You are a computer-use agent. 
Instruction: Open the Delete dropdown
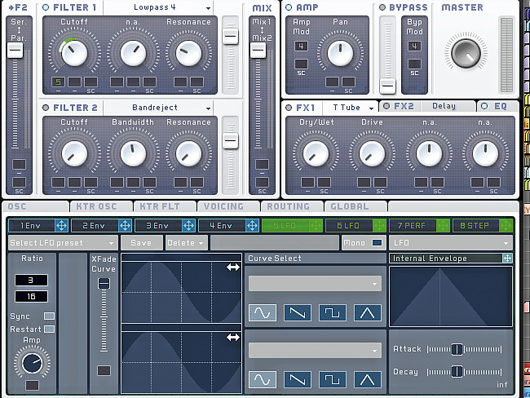click(187, 243)
